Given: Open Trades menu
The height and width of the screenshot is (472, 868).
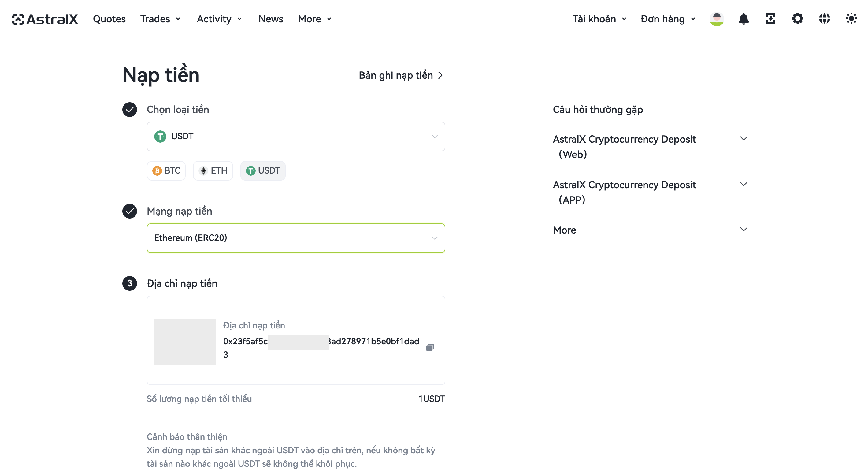Looking at the screenshot, I should click(160, 19).
